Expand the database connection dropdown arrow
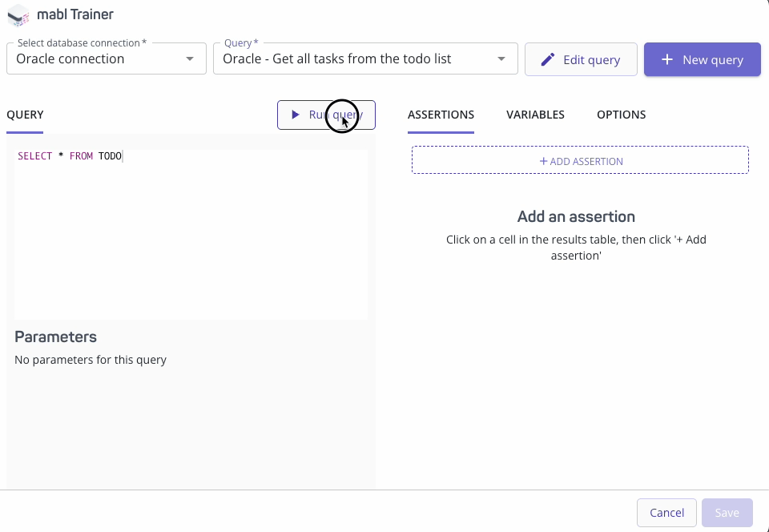Viewport: 769px width, 532px height. [190, 59]
